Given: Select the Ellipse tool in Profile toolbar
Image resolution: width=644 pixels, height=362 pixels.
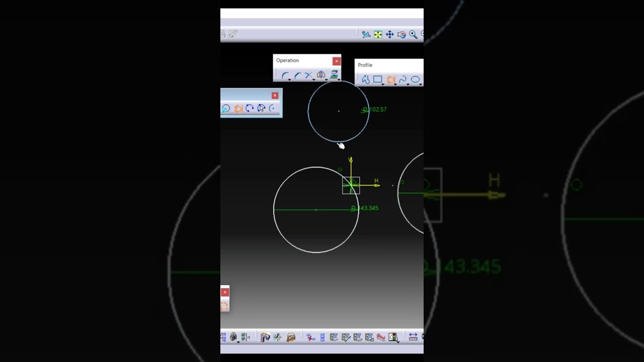Looking at the screenshot, I should tap(415, 79).
